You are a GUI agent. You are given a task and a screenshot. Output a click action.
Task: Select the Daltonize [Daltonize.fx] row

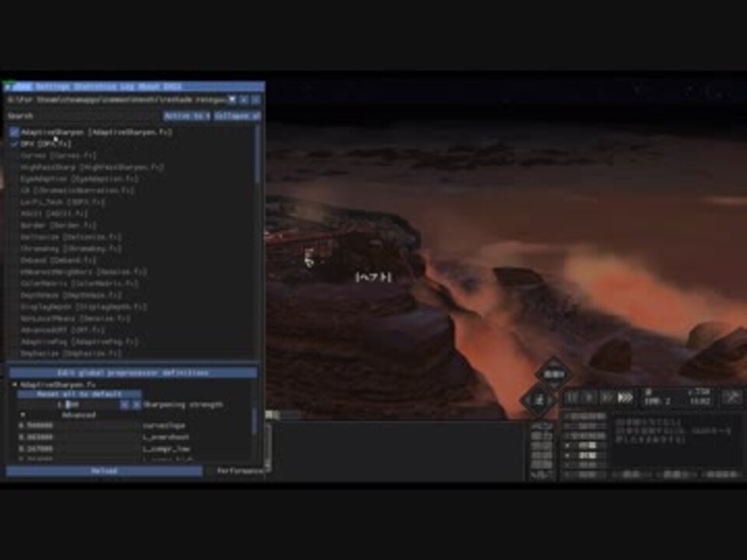point(71,236)
